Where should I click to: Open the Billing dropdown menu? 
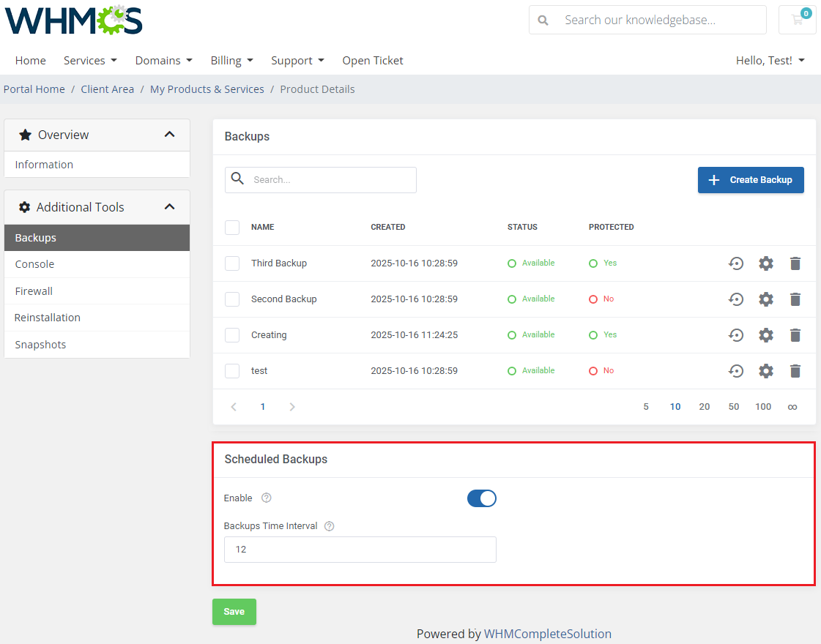coord(231,61)
